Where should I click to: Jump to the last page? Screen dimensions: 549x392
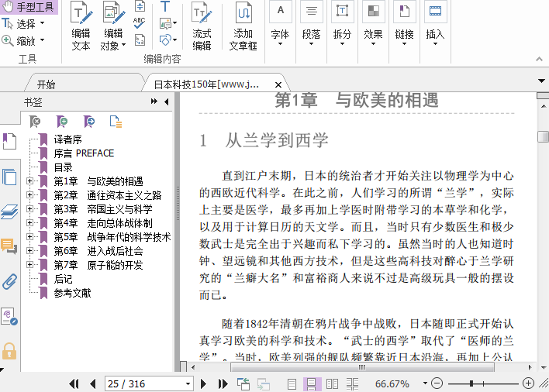(223, 384)
